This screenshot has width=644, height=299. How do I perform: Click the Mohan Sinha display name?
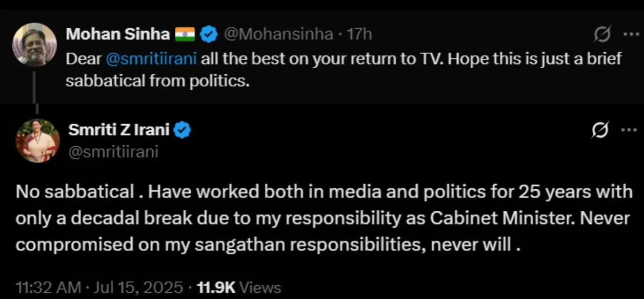point(118,34)
